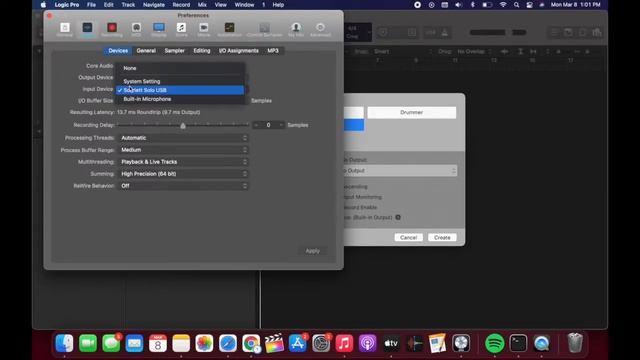This screenshot has width=640, height=360.
Task: Click the Apply button in Preferences
Action: (x=313, y=251)
